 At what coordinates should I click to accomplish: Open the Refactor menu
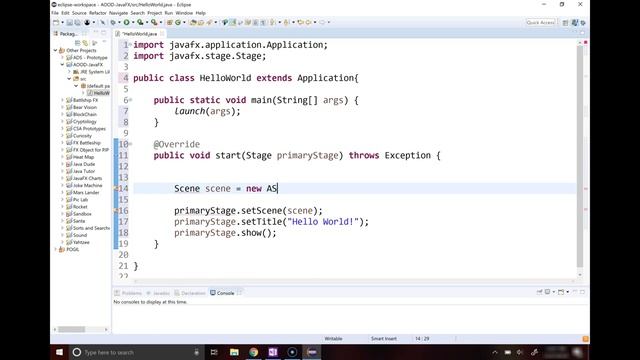(98, 13)
